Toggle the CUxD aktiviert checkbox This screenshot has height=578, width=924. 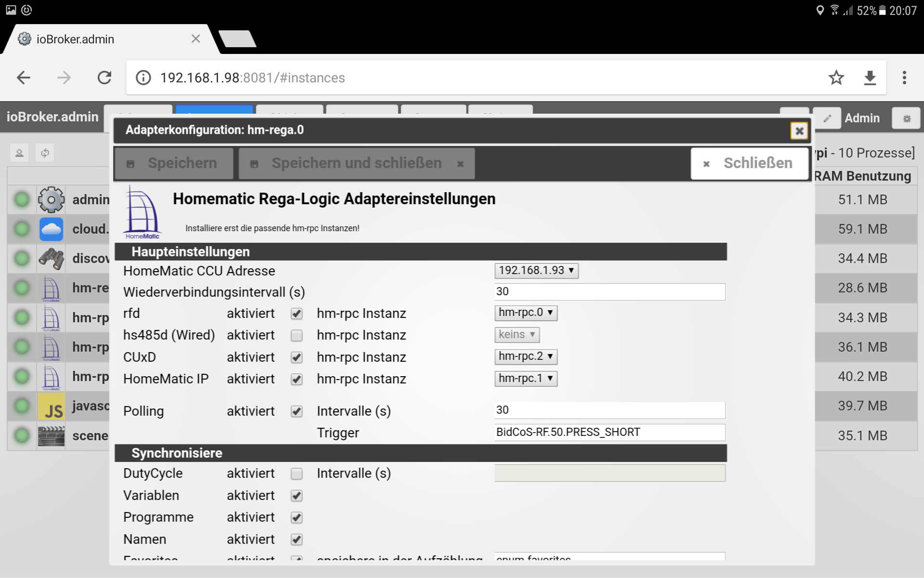(x=296, y=357)
